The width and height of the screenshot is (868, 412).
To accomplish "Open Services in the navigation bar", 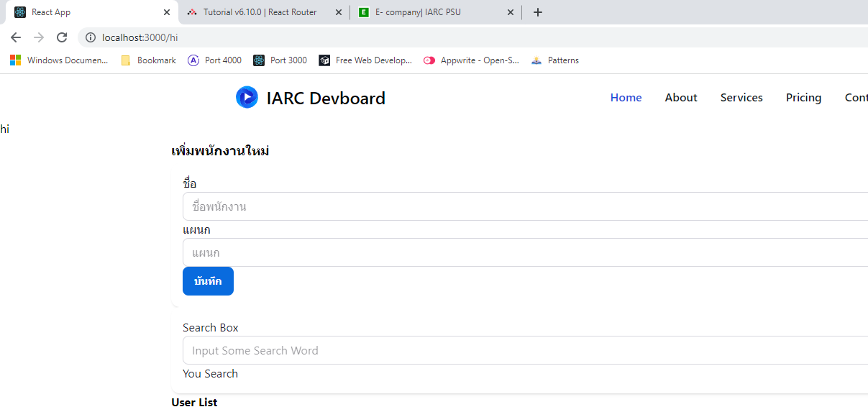I will (x=741, y=98).
